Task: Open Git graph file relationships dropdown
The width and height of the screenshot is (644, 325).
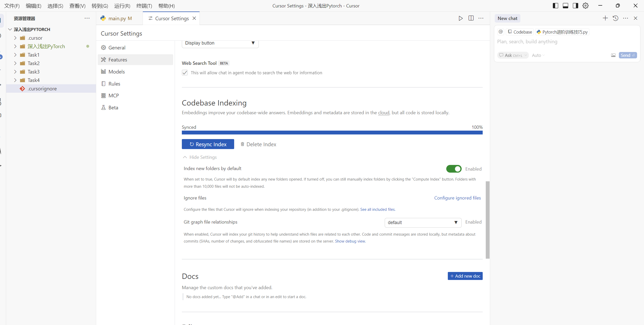Action: coord(423,223)
